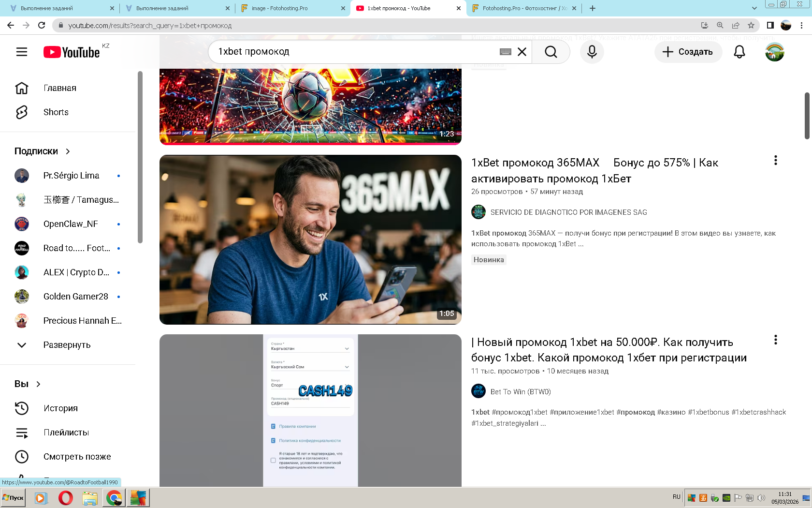
Task: Click the install app icon in address bar
Action: 705,25
